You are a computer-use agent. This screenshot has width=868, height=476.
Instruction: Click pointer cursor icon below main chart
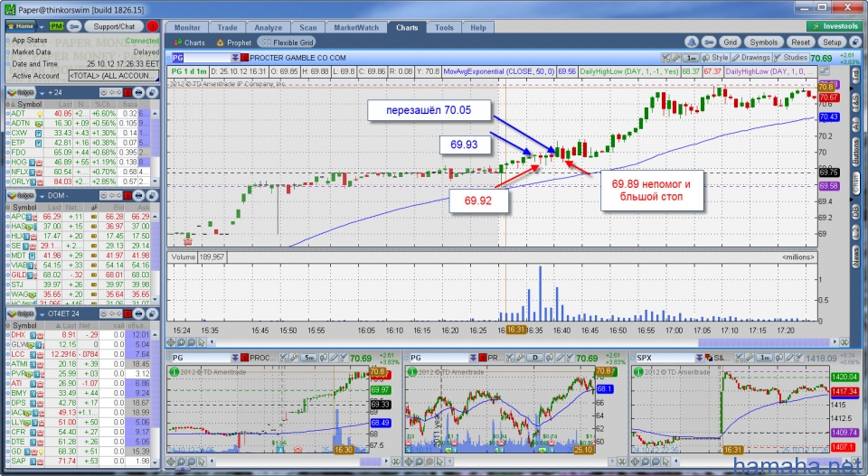pyautogui.click(x=202, y=342)
